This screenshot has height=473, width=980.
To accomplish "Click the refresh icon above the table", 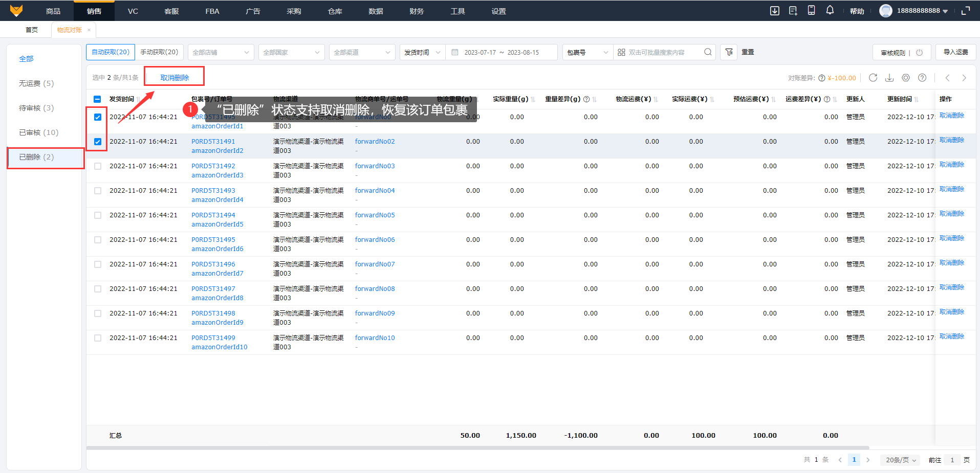I will point(873,78).
